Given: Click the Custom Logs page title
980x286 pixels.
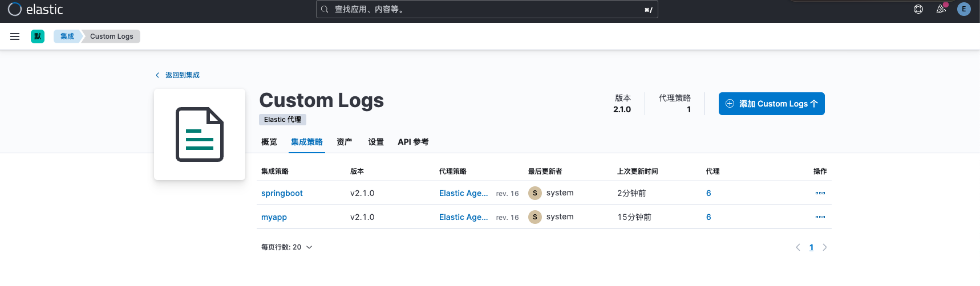Looking at the screenshot, I should (322, 100).
